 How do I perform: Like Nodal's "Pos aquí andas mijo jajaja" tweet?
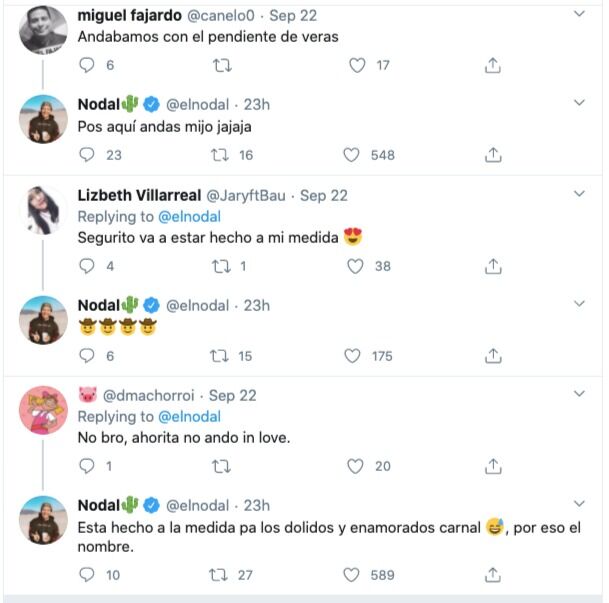351,155
